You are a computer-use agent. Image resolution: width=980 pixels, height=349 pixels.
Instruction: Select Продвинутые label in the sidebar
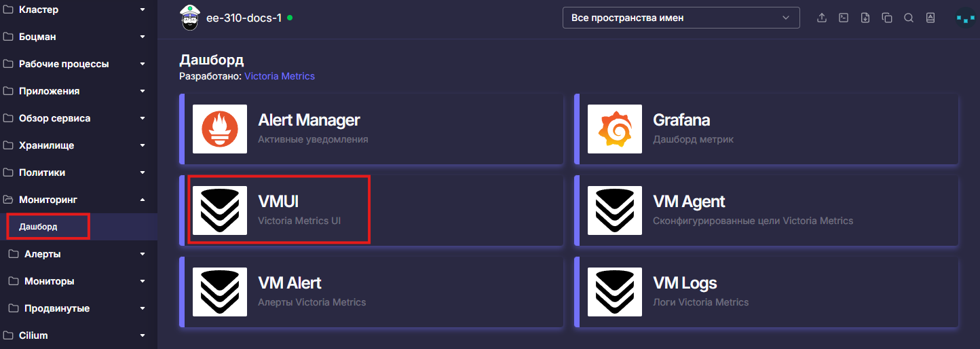point(57,308)
